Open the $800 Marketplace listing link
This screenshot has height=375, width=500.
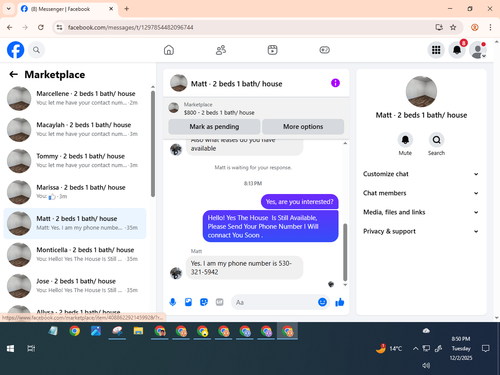click(219, 113)
